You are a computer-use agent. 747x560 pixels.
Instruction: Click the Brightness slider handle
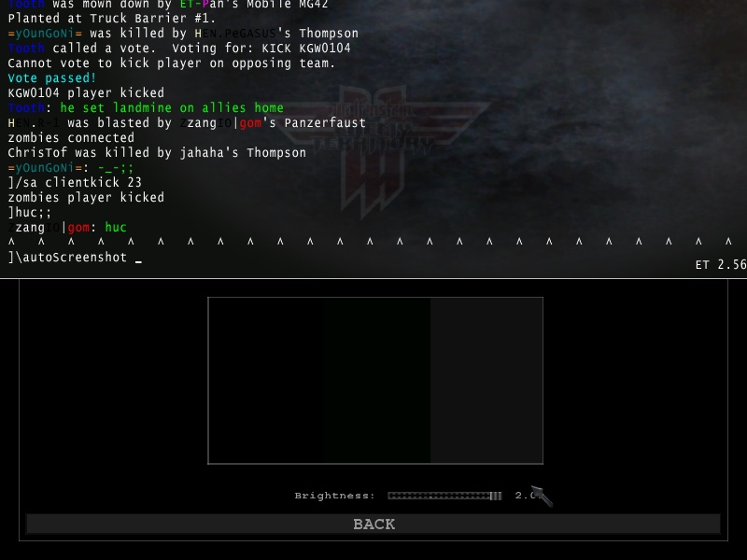click(496, 496)
